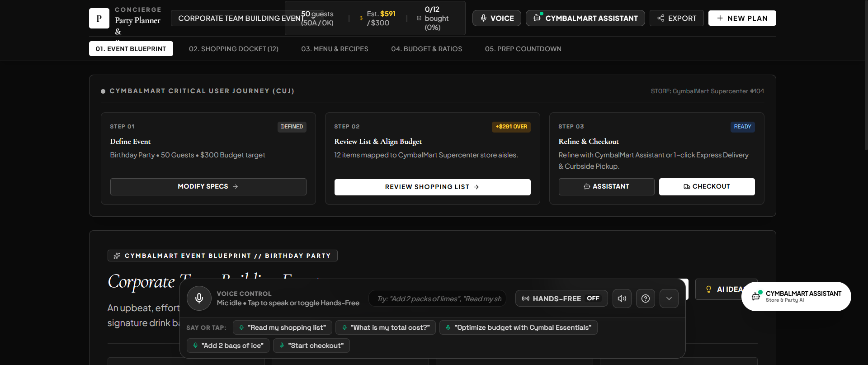Click Modify Specs button
This screenshot has height=365, width=868.
click(x=208, y=187)
